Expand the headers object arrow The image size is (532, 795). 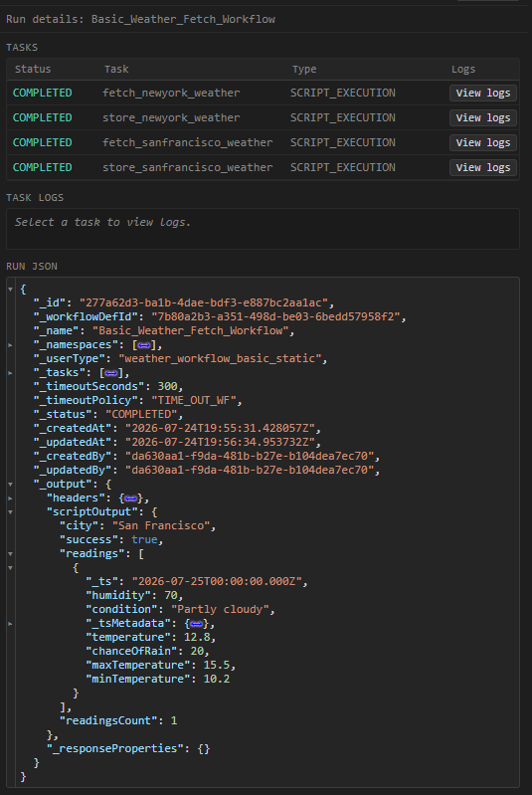[10, 498]
